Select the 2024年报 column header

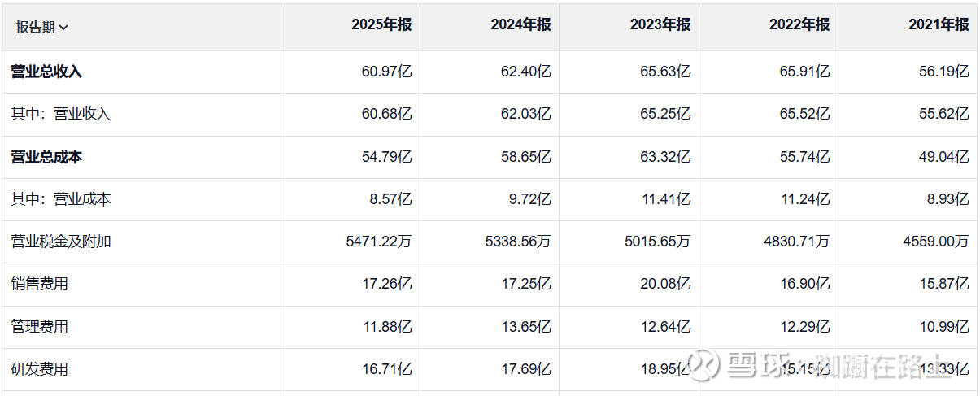520,25
